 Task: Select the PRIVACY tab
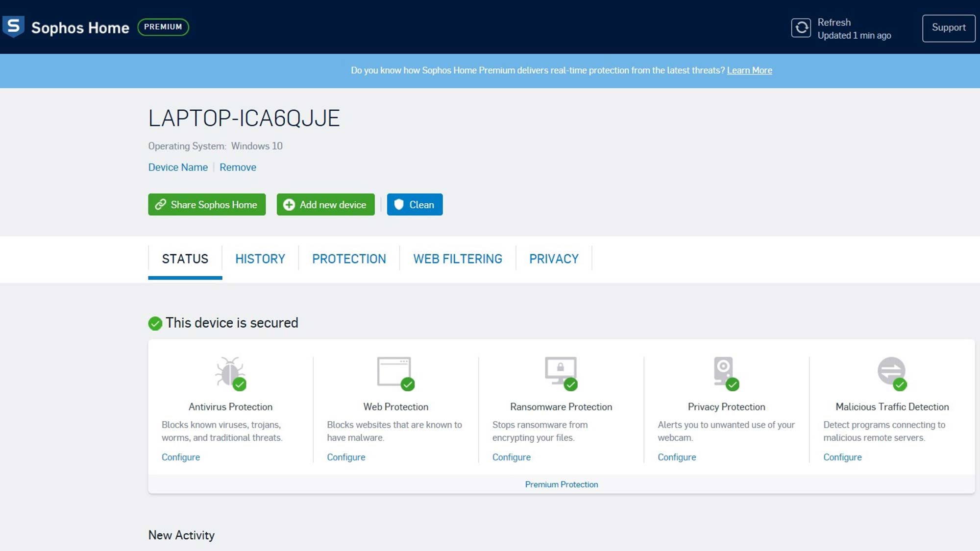(x=554, y=259)
